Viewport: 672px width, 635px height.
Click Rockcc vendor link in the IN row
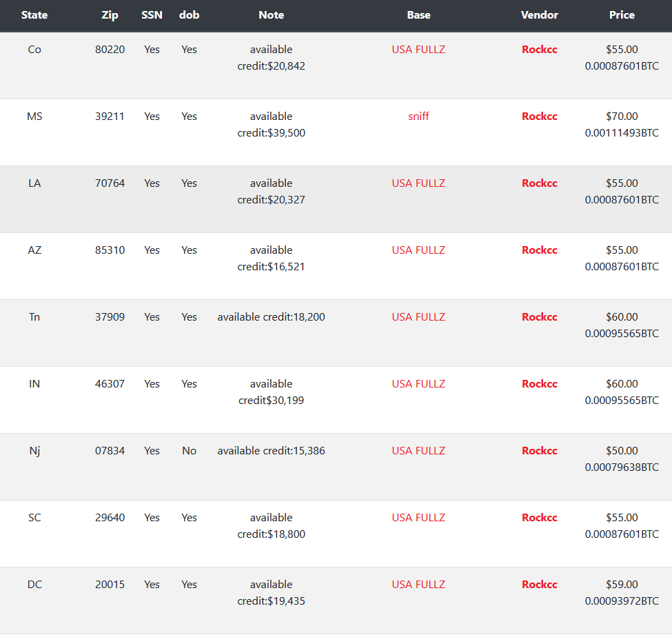(x=540, y=384)
